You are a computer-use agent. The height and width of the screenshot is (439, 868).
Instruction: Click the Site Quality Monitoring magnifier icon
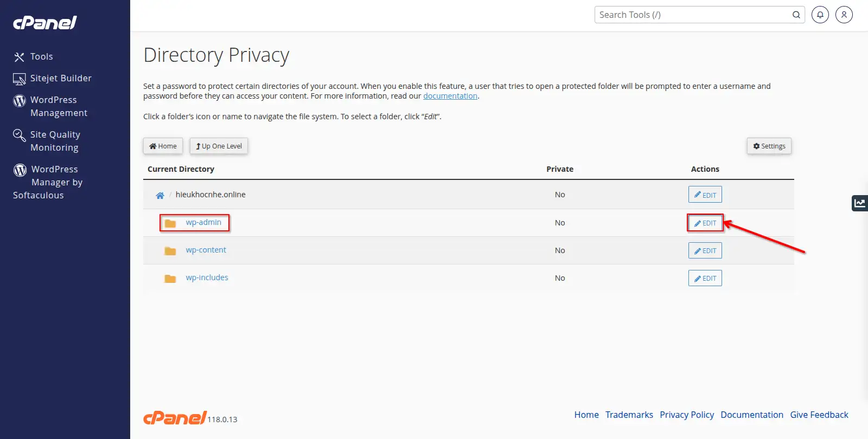point(20,135)
